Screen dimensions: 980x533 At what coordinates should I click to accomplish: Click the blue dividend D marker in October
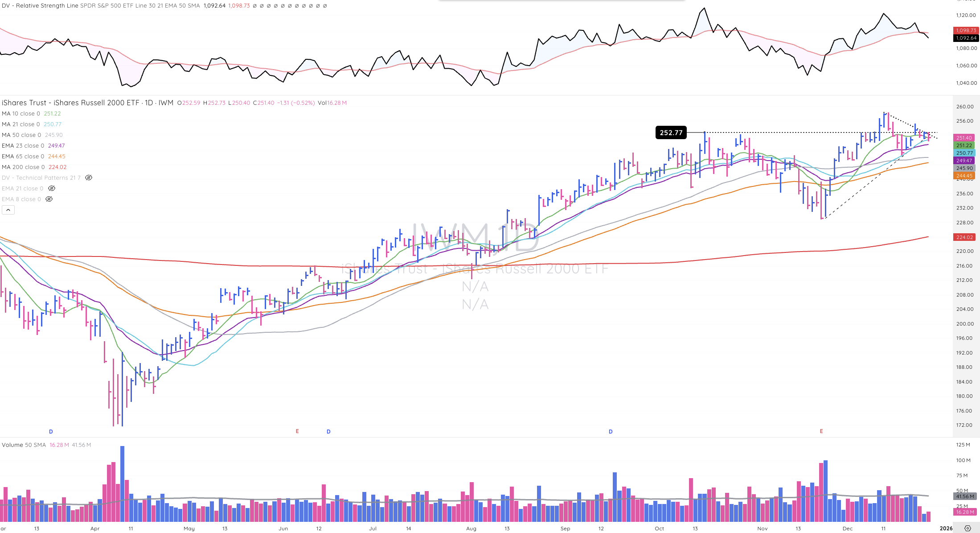[x=611, y=431]
